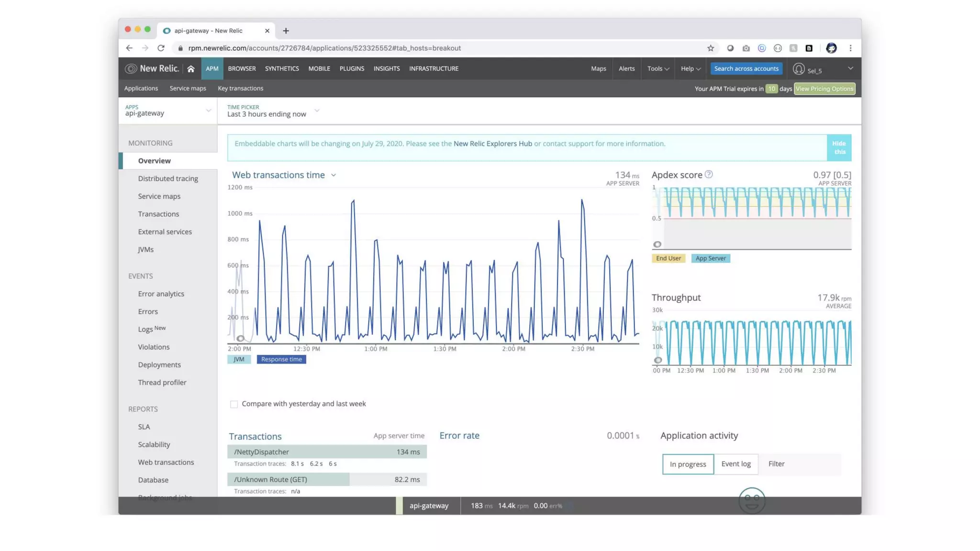The width and height of the screenshot is (980, 551).
Task: Toggle the Response time color legend
Action: coord(281,359)
